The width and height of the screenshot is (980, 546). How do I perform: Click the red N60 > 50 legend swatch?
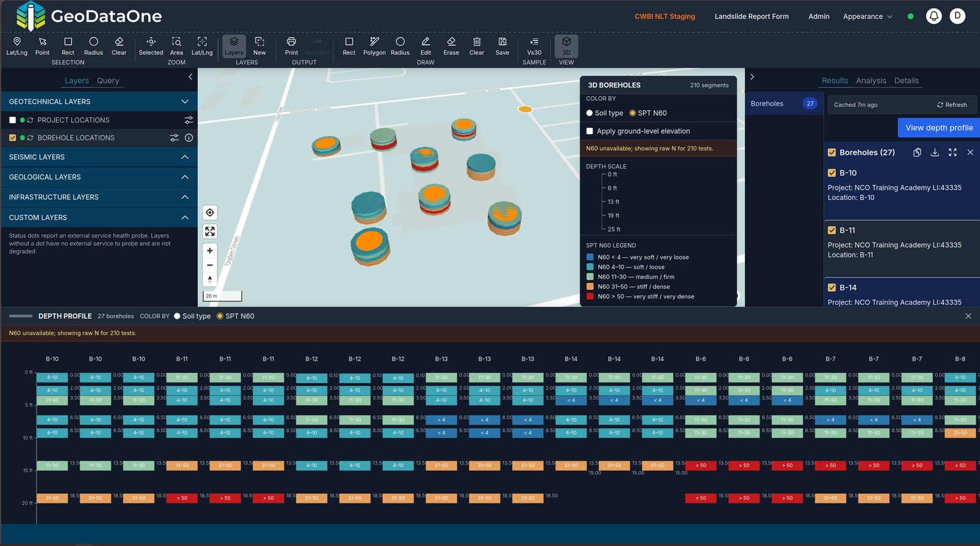[x=590, y=296]
